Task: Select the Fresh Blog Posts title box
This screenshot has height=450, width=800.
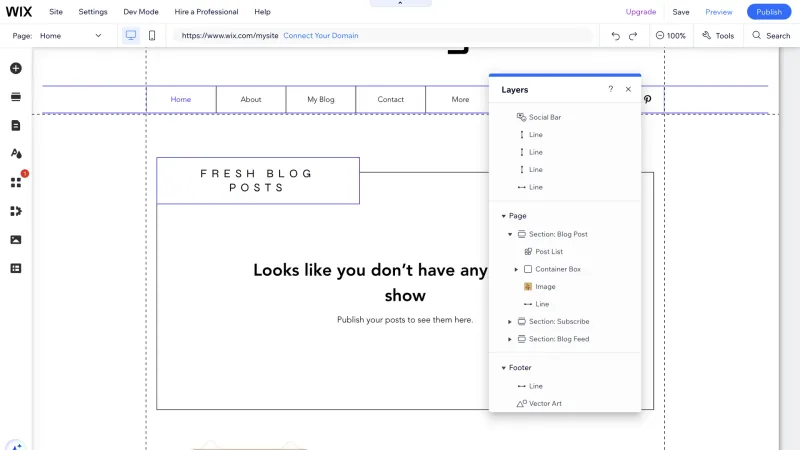Action: point(258,181)
